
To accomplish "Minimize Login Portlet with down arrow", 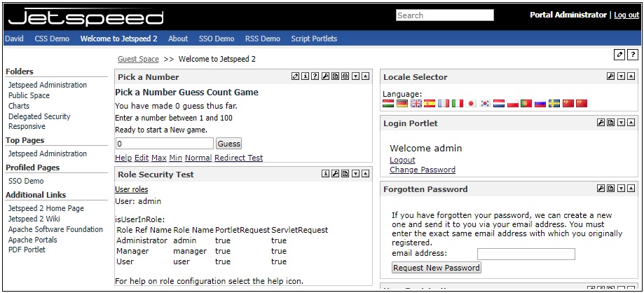I will coord(621,123).
